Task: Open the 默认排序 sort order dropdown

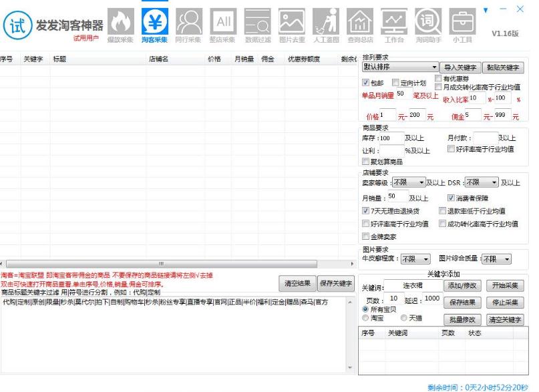Action: [x=399, y=67]
